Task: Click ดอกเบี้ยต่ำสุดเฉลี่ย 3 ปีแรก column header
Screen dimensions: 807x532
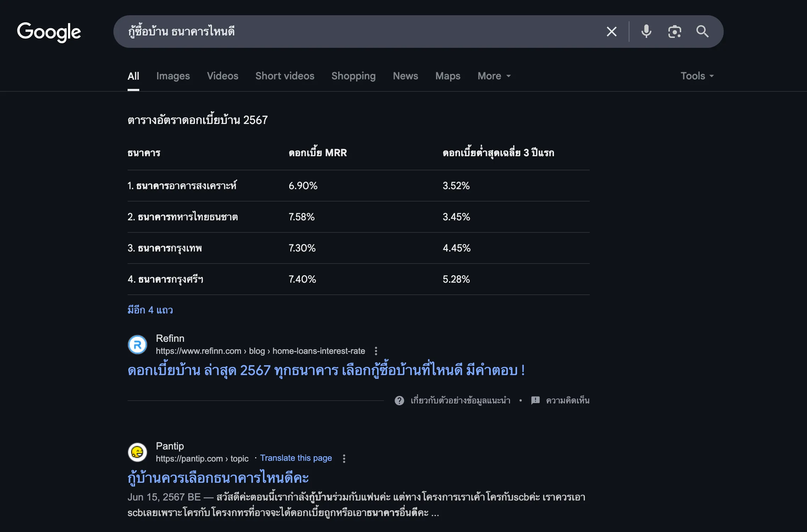Action: coord(498,153)
